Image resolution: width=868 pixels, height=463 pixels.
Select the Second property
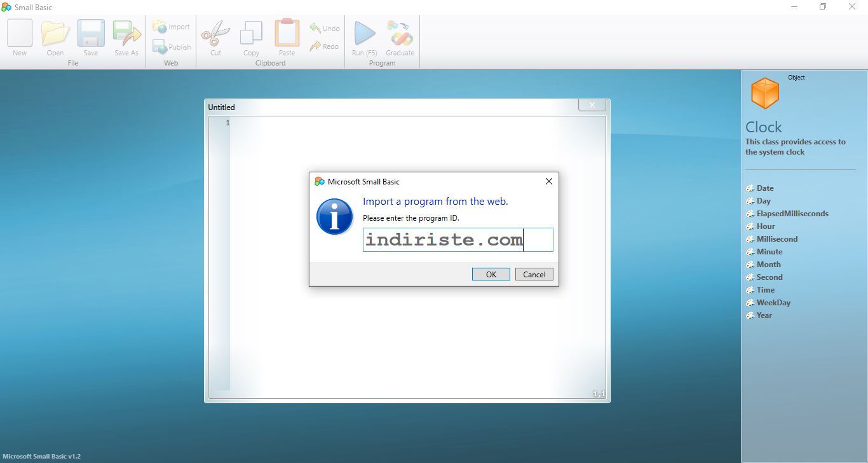click(x=770, y=277)
